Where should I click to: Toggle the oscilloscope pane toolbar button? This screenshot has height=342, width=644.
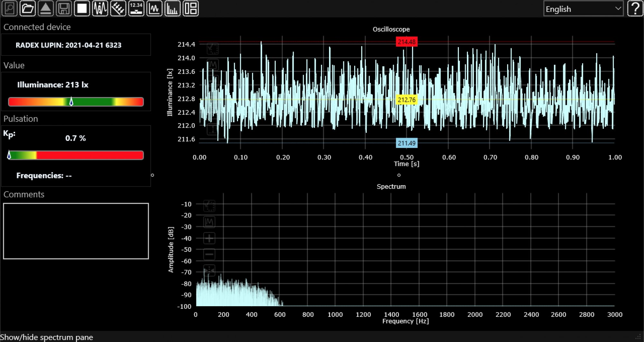pyautogui.click(x=154, y=8)
